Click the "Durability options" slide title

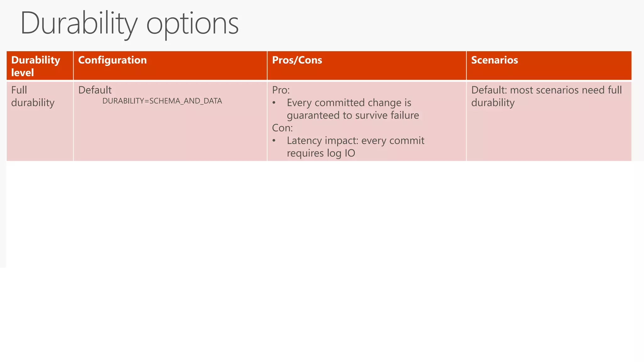pyautogui.click(x=129, y=24)
